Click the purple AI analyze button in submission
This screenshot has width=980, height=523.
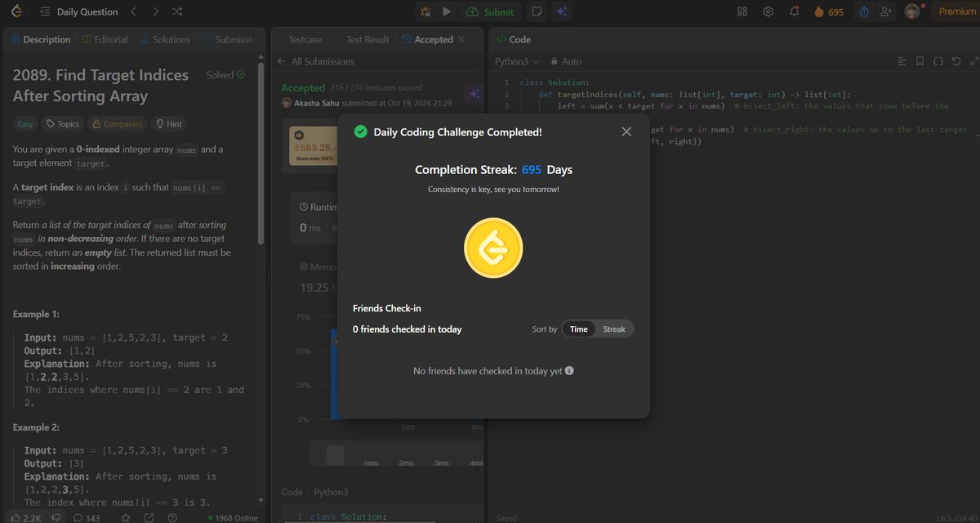pyautogui.click(x=474, y=94)
